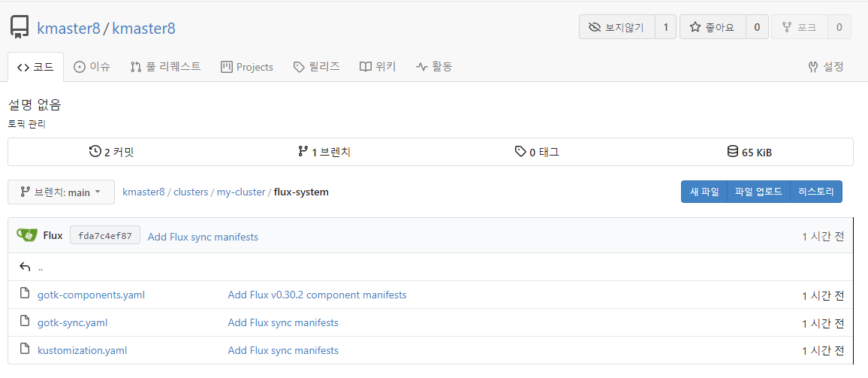
Task: Click the back arrow parent directory icon
Action: click(x=25, y=267)
